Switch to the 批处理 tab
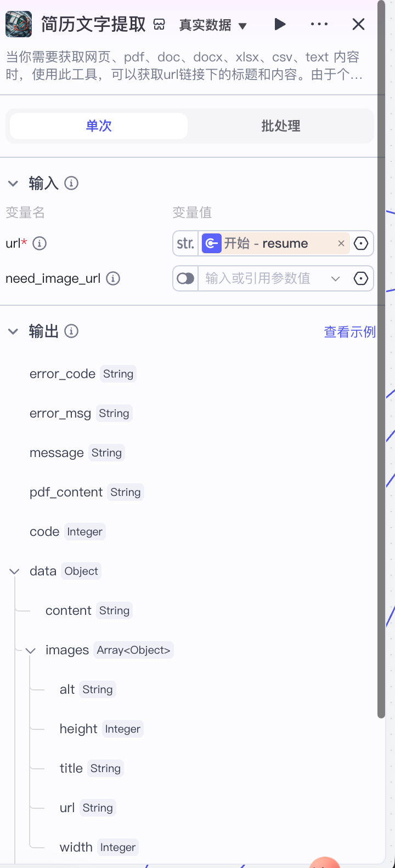Image resolution: width=395 pixels, height=868 pixels. (x=281, y=126)
